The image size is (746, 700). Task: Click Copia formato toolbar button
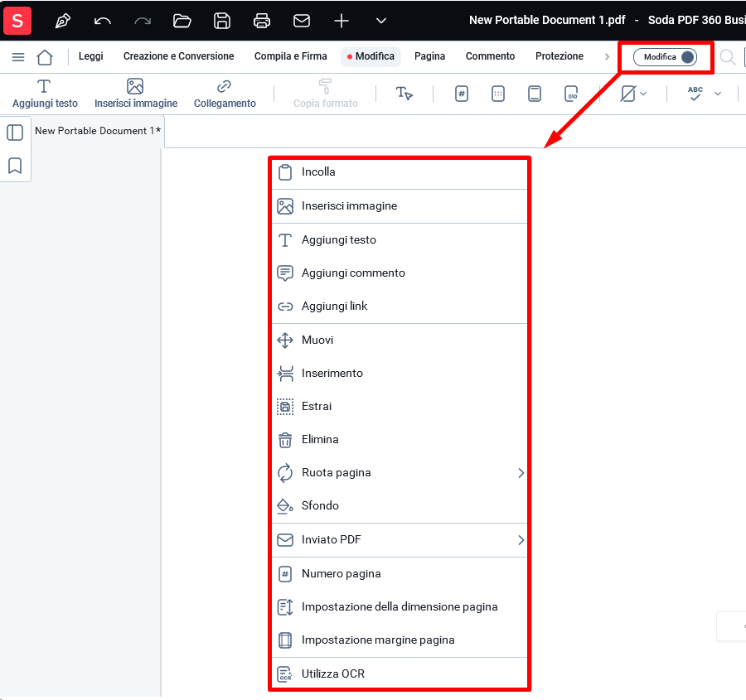(326, 94)
